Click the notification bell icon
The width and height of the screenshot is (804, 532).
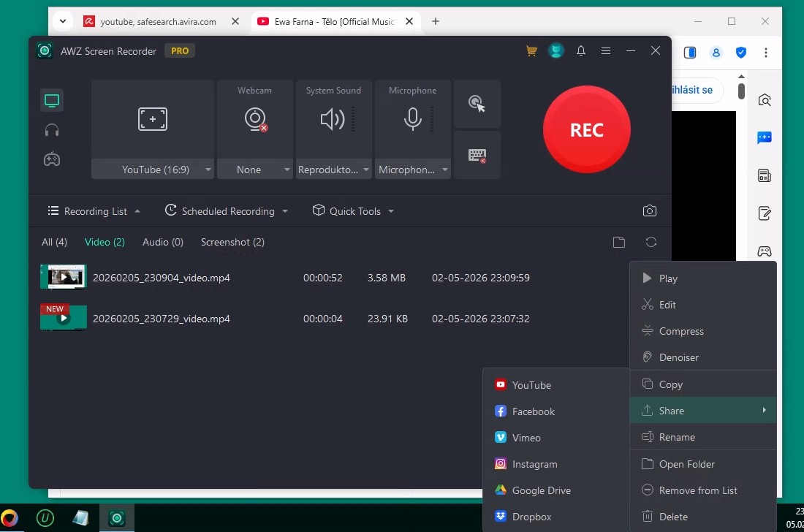(x=581, y=51)
